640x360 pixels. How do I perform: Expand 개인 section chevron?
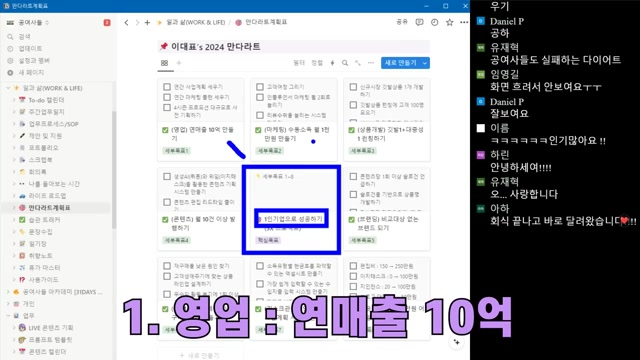click(x=8, y=304)
